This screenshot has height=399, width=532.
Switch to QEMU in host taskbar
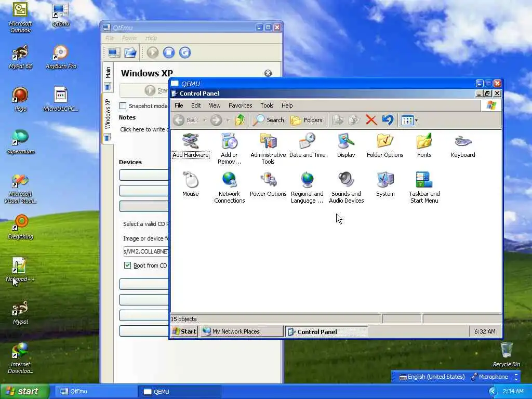tap(179, 392)
